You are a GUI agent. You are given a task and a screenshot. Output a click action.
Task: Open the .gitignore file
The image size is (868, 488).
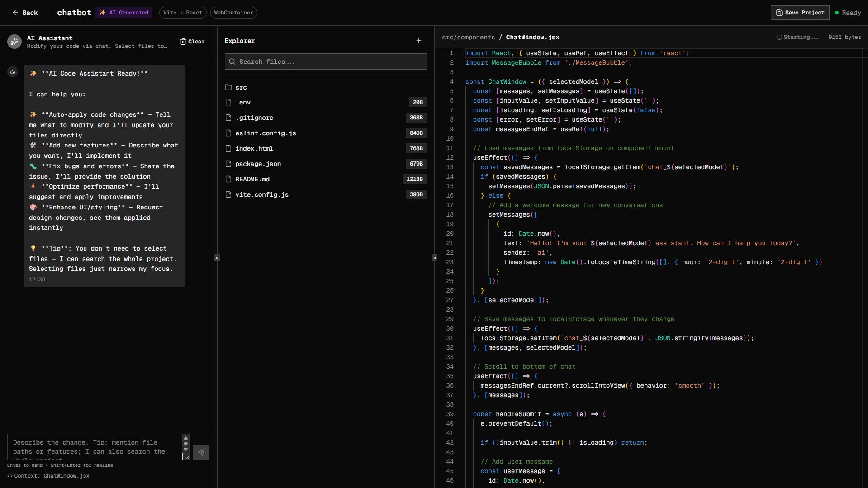[x=254, y=118]
